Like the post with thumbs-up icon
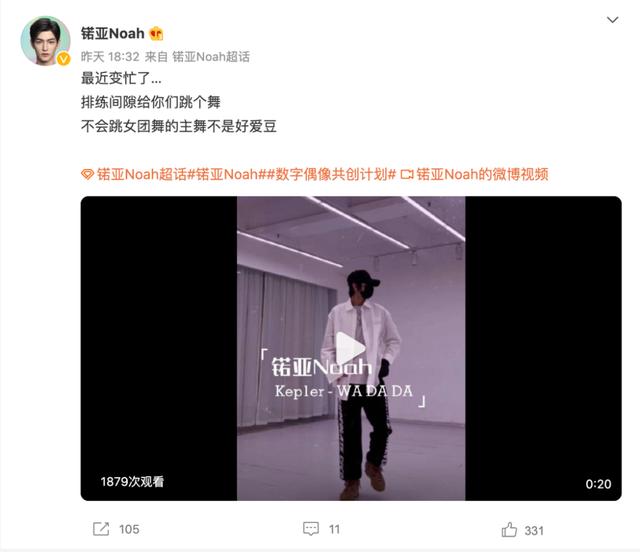Image resolution: width=640 pixels, height=552 pixels. coord(509,530)
